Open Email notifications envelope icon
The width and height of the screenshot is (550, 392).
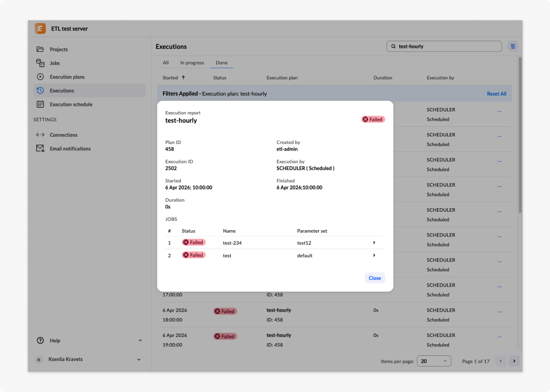click(40, 148)
